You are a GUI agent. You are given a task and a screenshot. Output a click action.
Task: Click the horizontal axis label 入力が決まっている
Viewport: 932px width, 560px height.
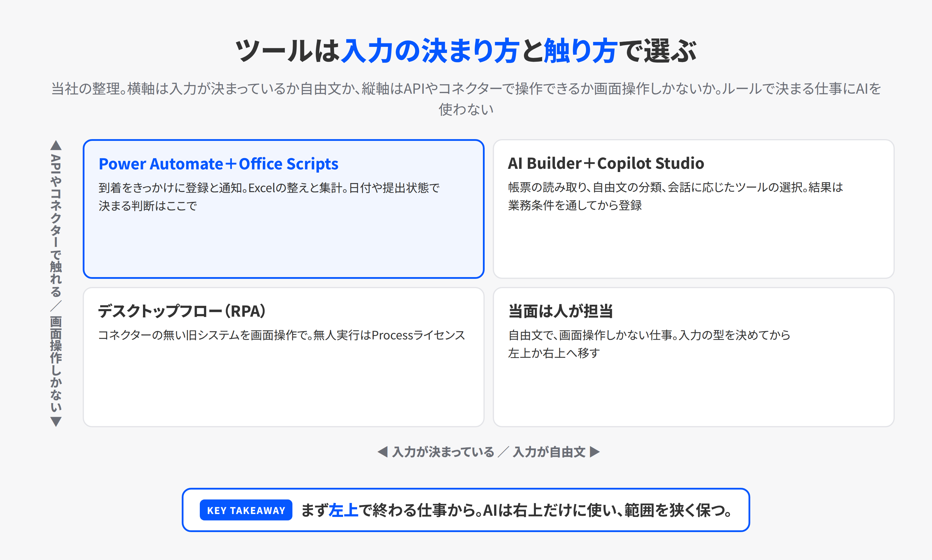pos(443,452)
